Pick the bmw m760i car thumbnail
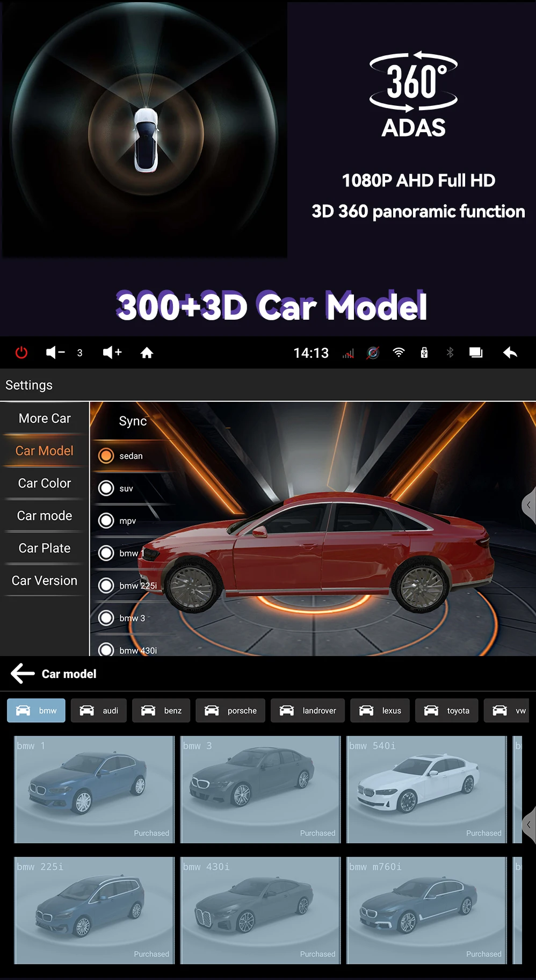Image resolution: width=536 pixels, height=980 pixels. [x=426, y=910]
